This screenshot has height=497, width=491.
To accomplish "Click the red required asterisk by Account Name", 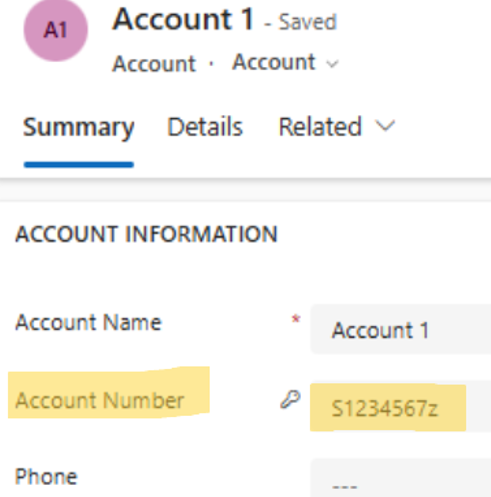I will pyautogui.click(x=296, y=319).
